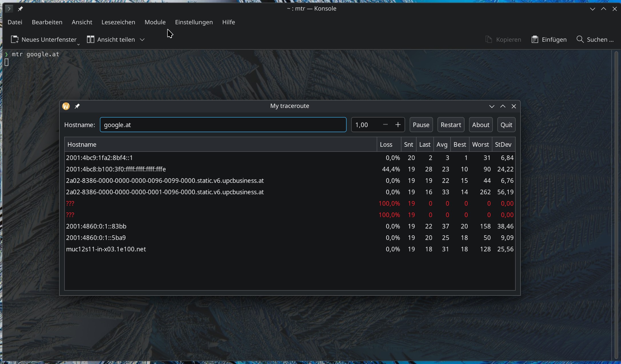Image resolution: width=621 pixels, height=364 pixels.
Task: Decrease the interval with minus button
Action: (385, 125)
